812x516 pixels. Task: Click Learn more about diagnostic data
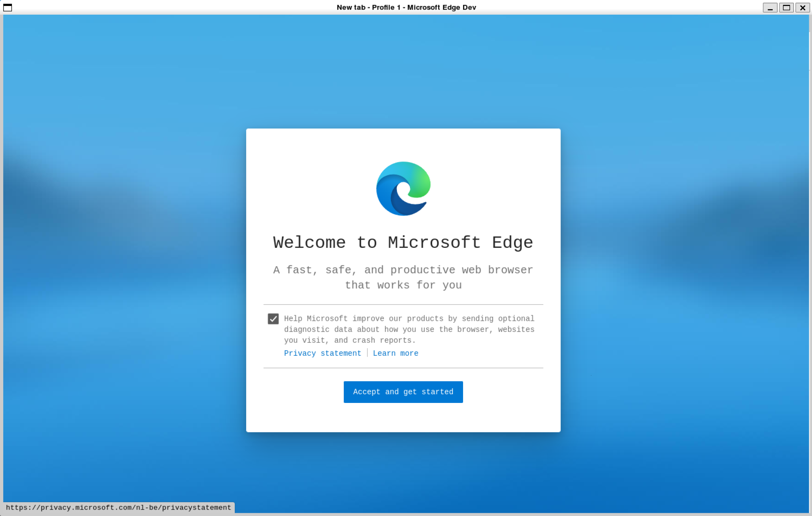[395, 353]
